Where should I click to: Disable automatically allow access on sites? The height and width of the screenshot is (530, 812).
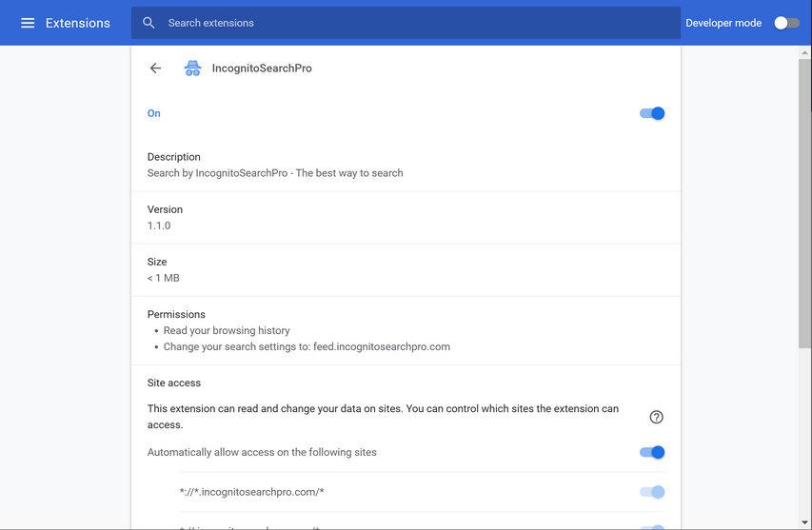[652, 452]
